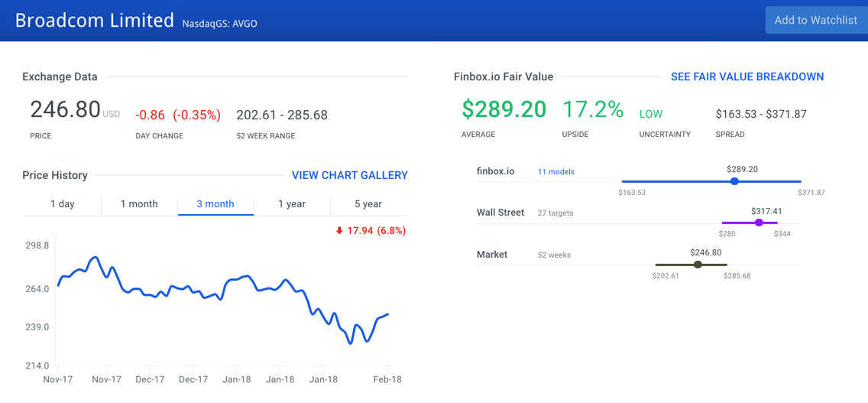Click the NasdaqGS: AVGO ticker label
This screenshot has width=868, height=403.
point(219,24)
